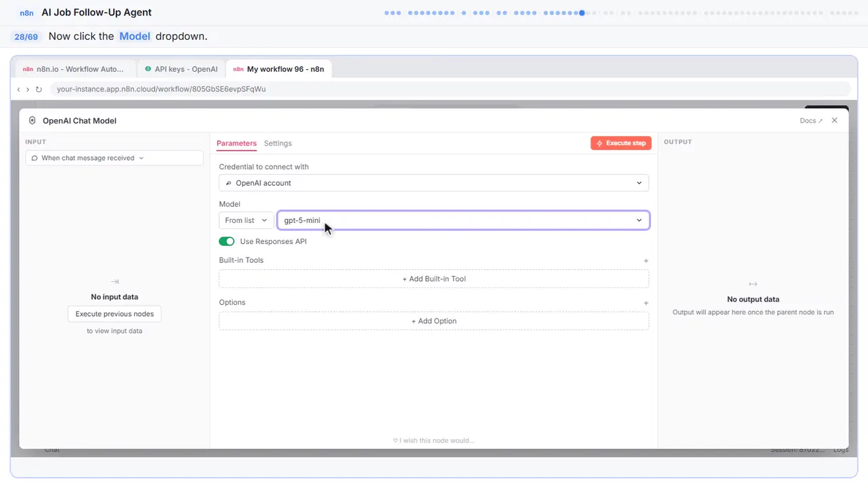This screenshot has width=868, height=488.
Task: Click the n8n logo in top header
Action: click(26, 13)
